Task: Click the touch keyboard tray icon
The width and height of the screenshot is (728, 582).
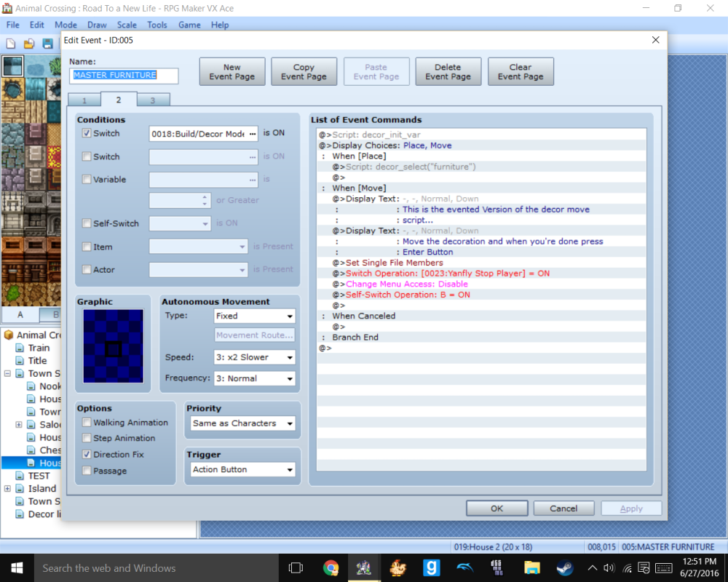Action: pos(664,567)
